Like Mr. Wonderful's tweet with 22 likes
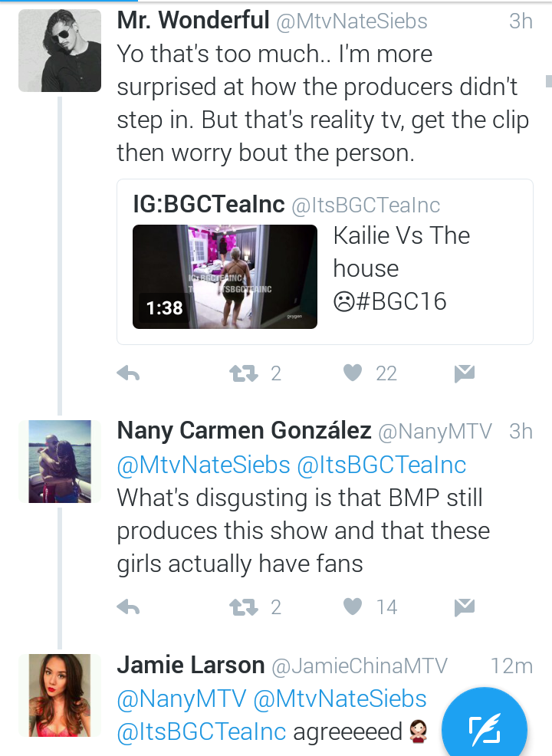The width and height of the screenshot is (552, 756). [x=353, y=373]
